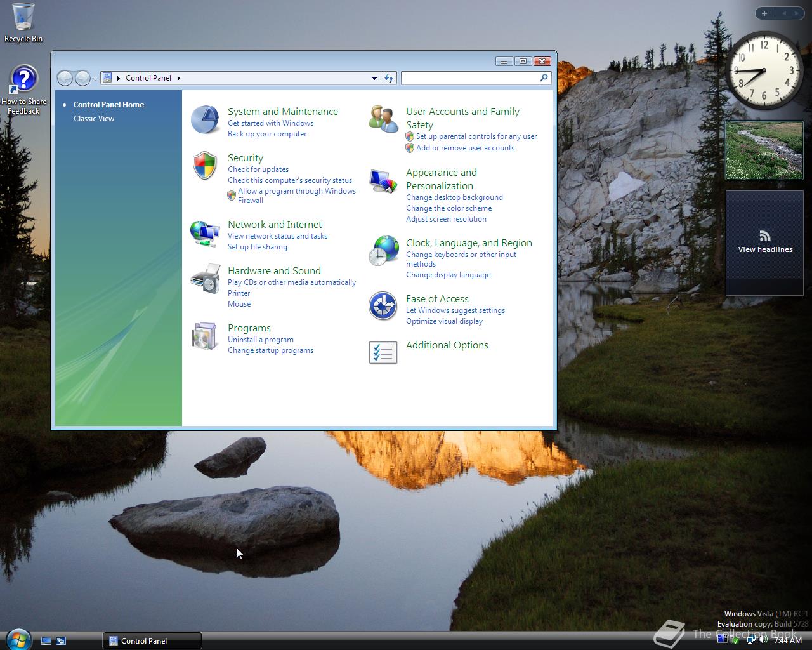Viewport: 812px width, 650px height.
Task: Click Play CDs or other media automatically
Action: [292, 282]
